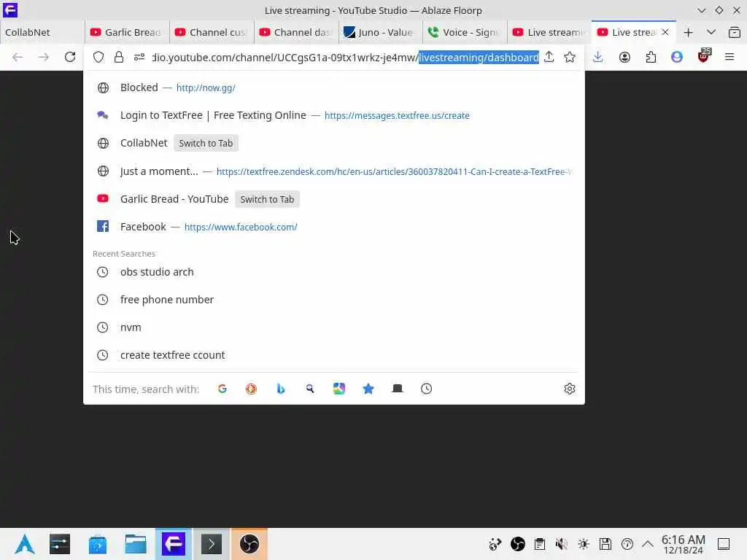Open the software store taskbar icon
This screenshot has width=747, height=560.
click(x=98, y=544)
